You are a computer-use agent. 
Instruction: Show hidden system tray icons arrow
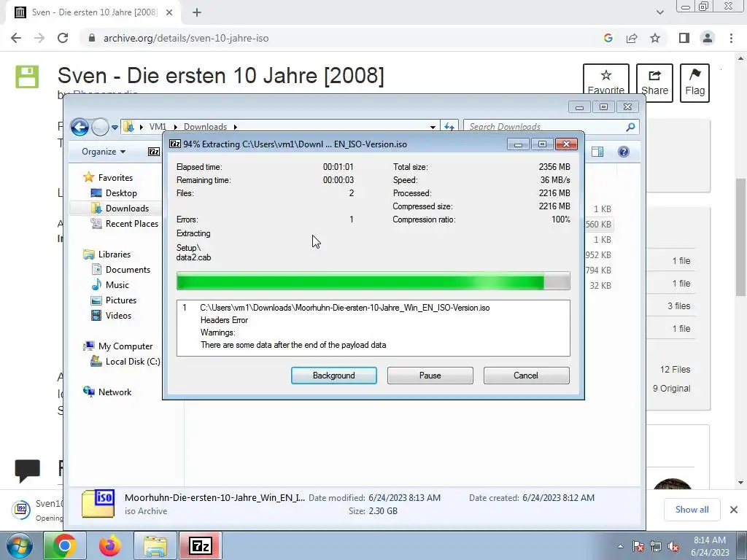coord(620,546)
